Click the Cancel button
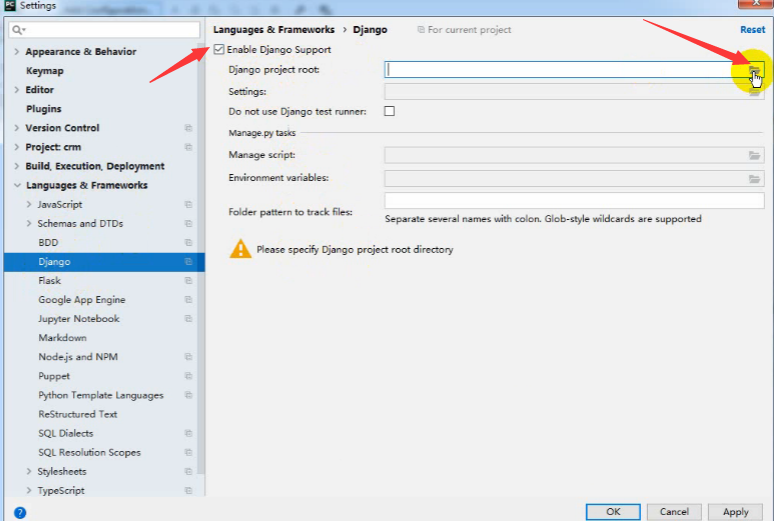This screenshot has width=774, height=521. tap(674, 512)
